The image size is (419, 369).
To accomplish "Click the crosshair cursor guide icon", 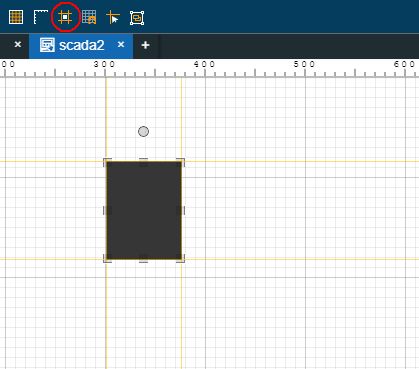I will click(x=113, y=17).
